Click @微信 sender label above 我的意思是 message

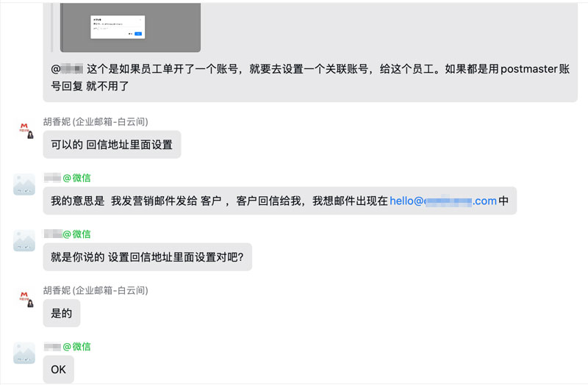point(76,178)
